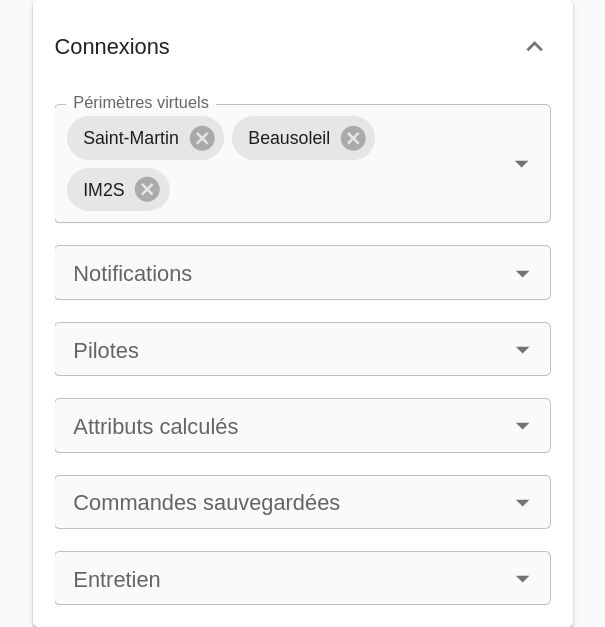Expand the Pilotes dropdown arrow
The height and width of the screenshot is (627, 605).
522,350
